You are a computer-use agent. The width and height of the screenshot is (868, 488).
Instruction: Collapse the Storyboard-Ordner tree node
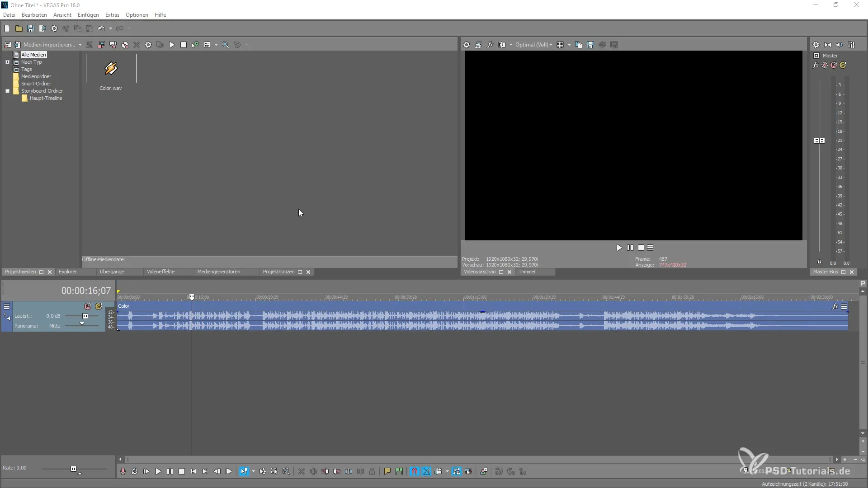(x=7, y=91)
